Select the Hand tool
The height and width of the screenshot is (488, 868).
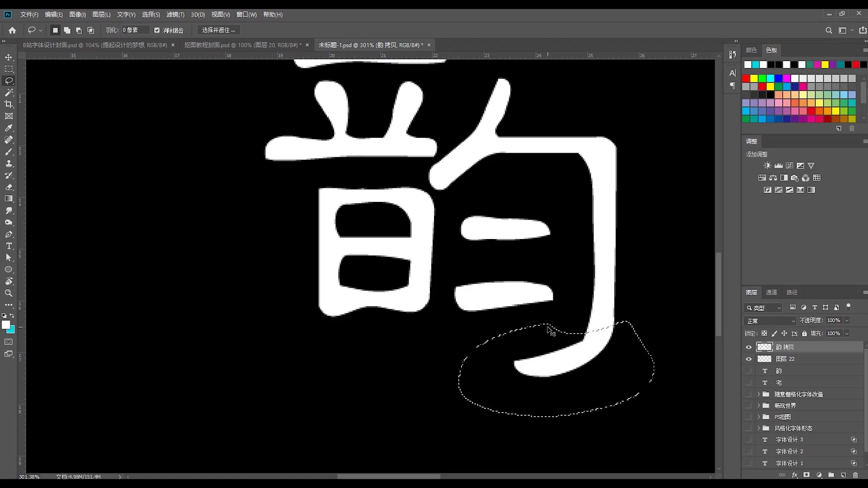pyautogui.click(x=9, y=281)
